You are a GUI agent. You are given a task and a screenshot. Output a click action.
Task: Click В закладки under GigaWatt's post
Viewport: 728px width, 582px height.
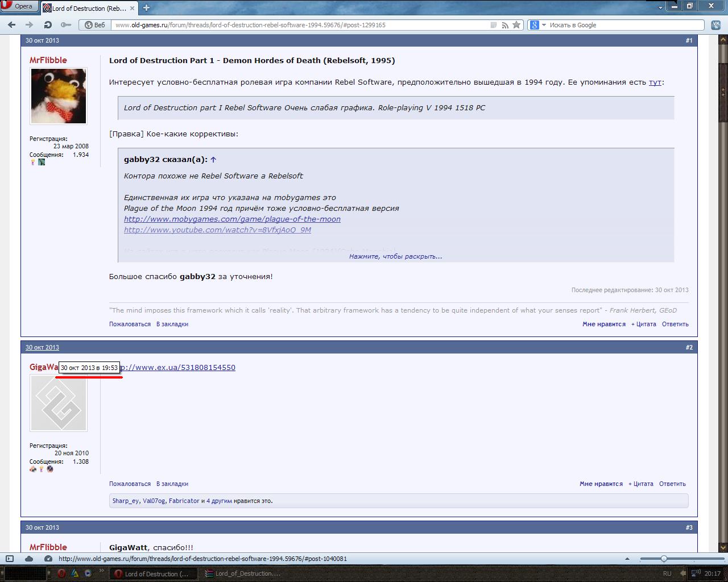coord(172,484)
